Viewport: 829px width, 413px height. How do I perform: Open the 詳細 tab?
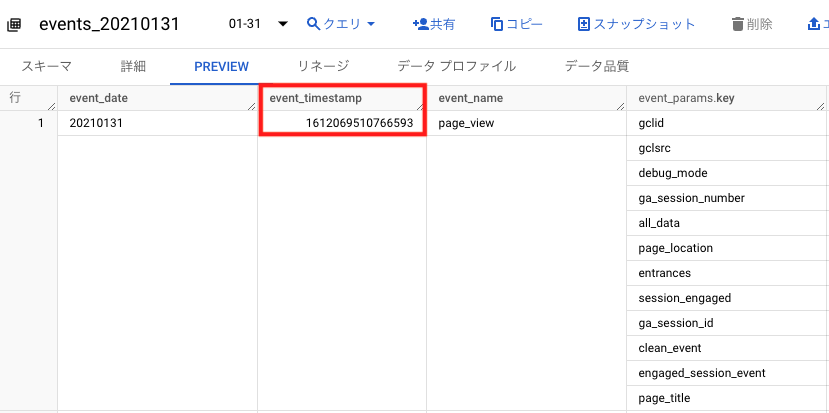tap(133, 66)
